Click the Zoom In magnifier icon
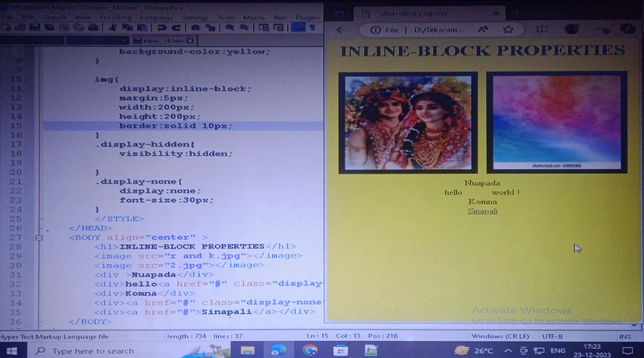Viewport: 644px width, 358px height. [x=229, y=27]
